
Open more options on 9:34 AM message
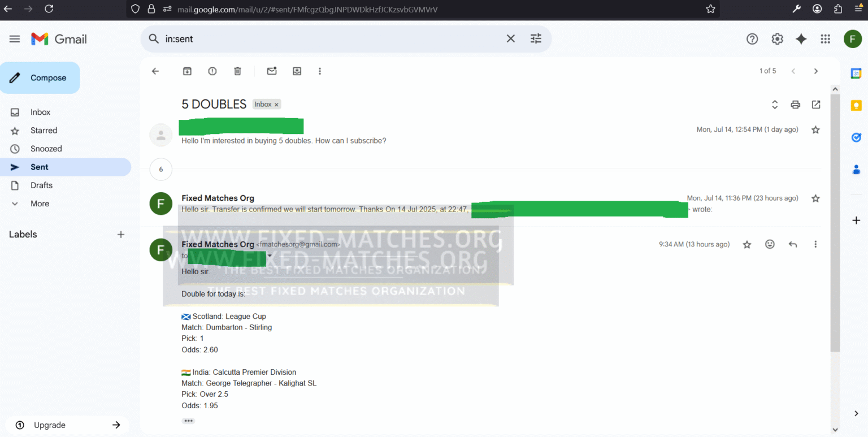click(815, 244)
